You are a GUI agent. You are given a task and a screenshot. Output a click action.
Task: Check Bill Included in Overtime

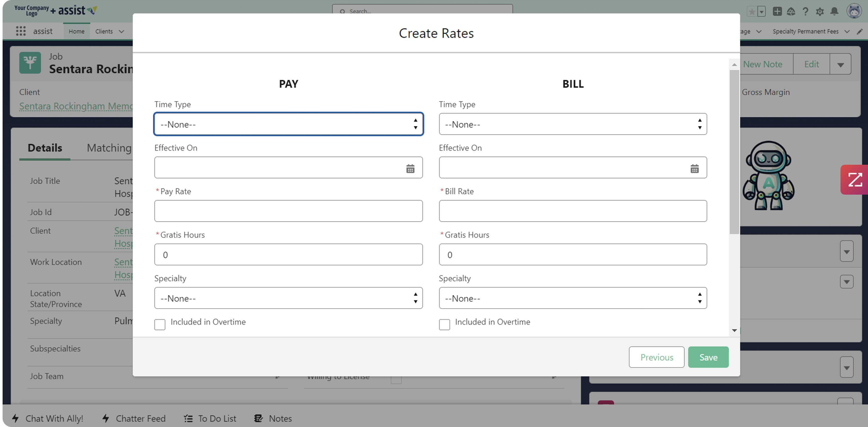(x=445, y=325)
